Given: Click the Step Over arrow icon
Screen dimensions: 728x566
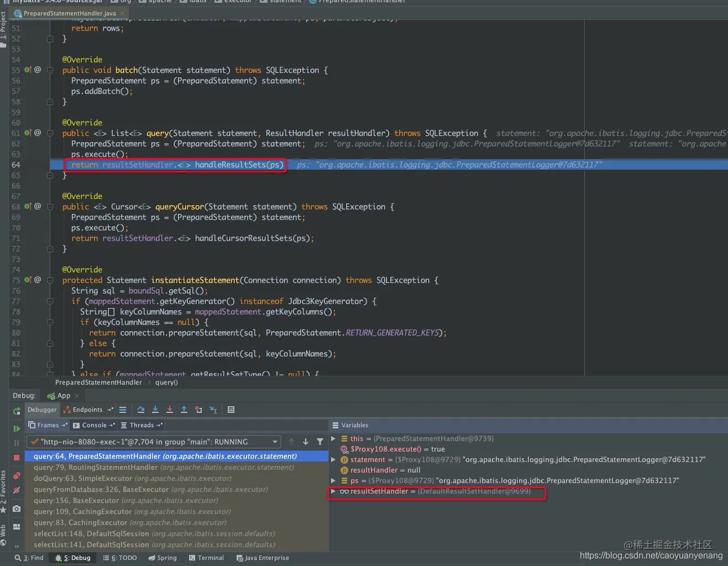Looking at the screenshot, I should coord(141,410).
